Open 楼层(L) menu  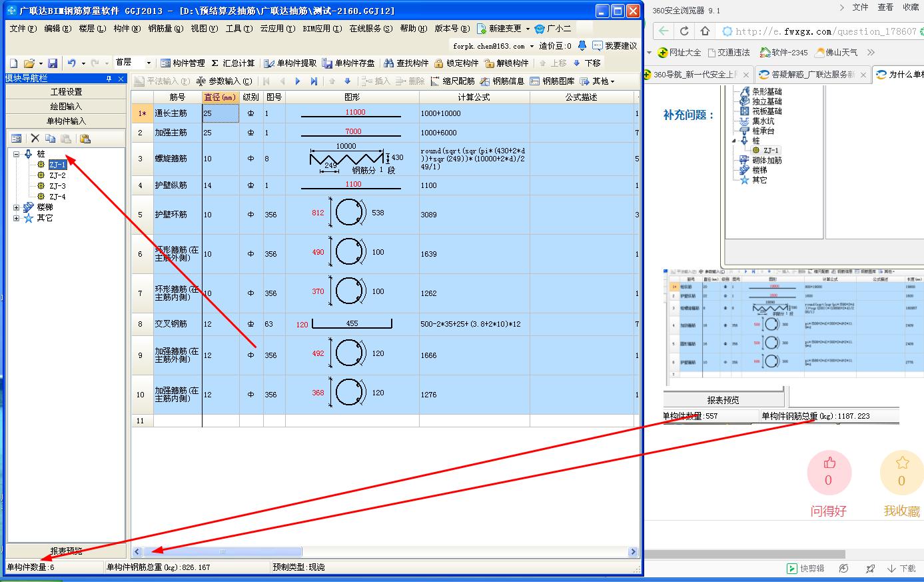click(92, 29)
